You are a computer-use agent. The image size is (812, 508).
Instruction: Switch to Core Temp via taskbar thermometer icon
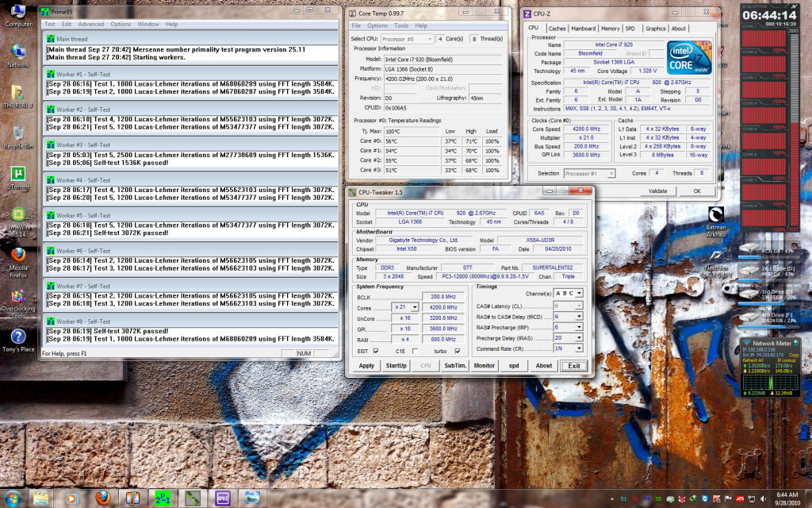tap(132, 498)
